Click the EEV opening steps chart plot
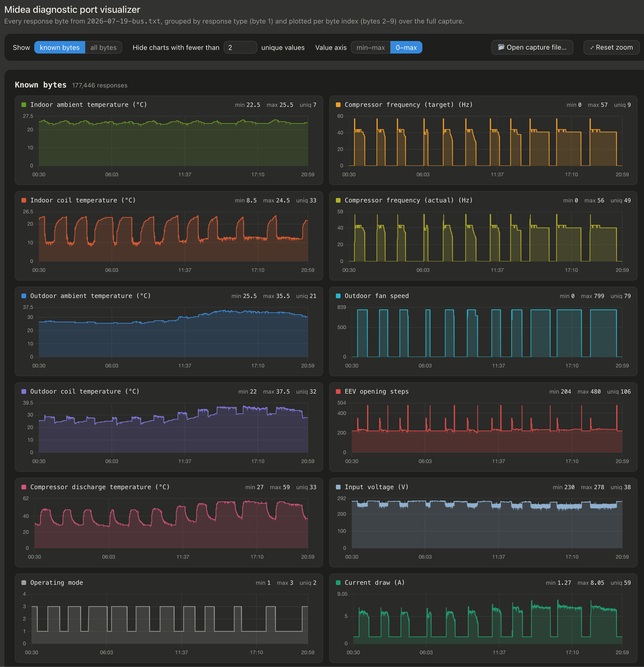 coord(487,428)
